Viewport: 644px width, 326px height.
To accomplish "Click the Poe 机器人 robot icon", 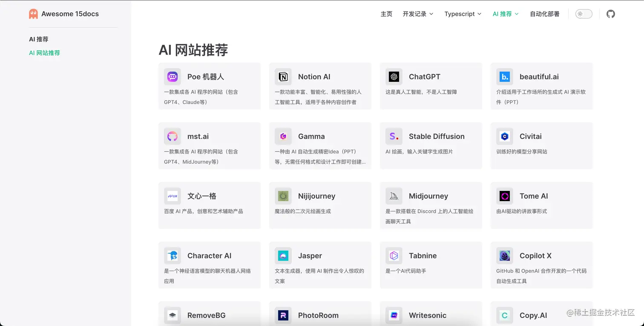I will (172, 76).
